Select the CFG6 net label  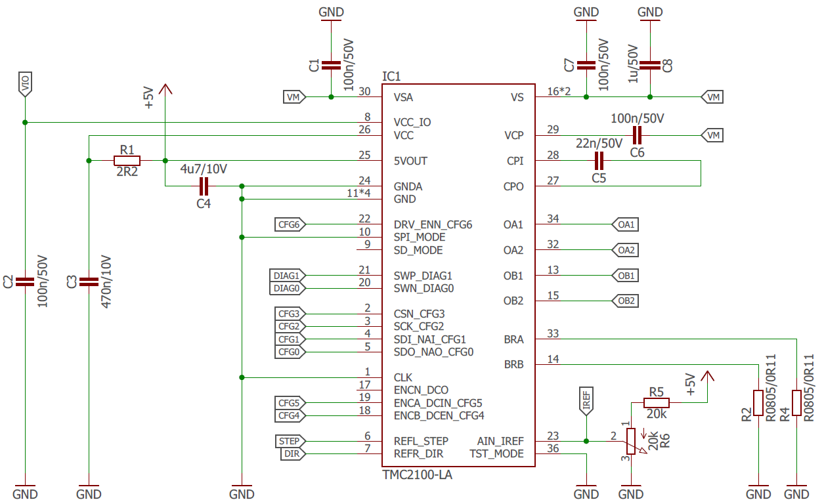click(290, 224)
